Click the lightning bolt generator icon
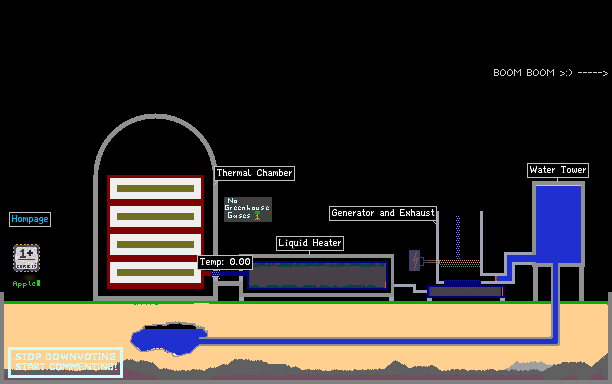This screenshot has width=612, height=384. (x=415, y=261)
